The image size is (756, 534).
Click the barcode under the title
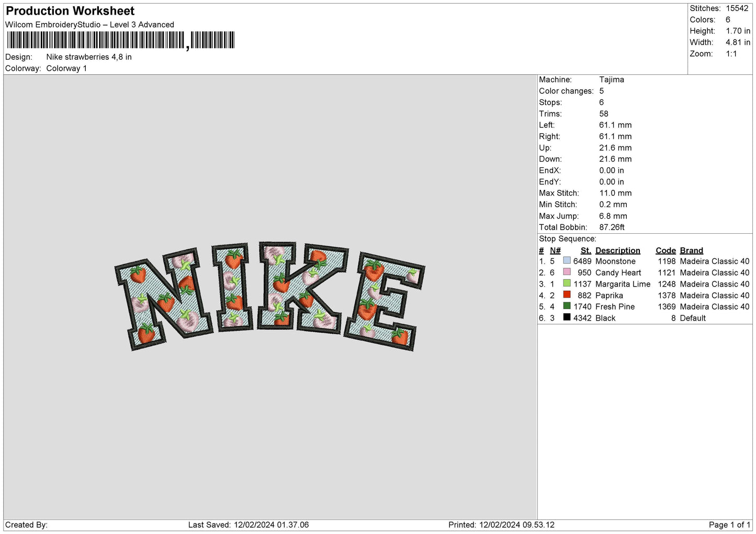[x=121, y=40]
